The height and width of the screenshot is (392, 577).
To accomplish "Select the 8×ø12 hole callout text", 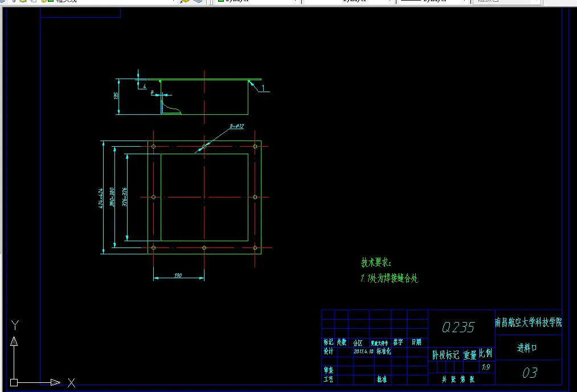I will click(x=236, y=126).
